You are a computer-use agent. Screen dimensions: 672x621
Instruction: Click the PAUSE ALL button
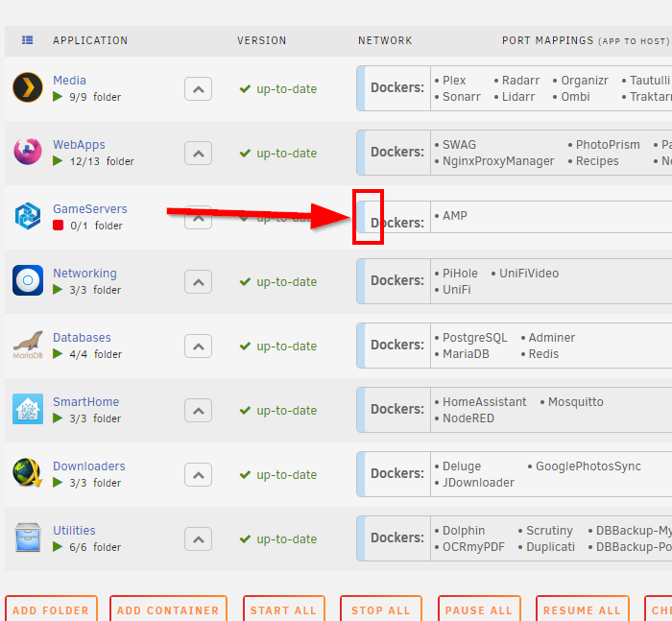[479, 609]
